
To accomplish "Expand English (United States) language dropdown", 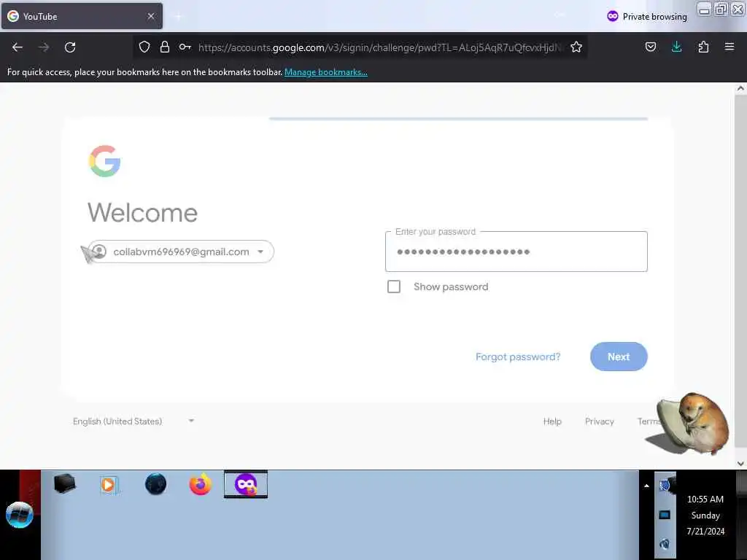I will [x=133, y=421].
